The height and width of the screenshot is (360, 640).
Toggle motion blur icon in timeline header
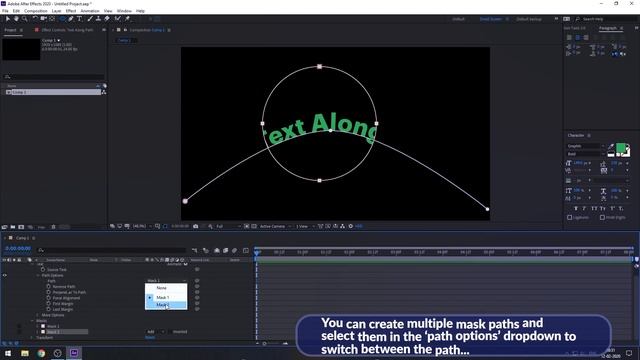click(x=235, y=251)
